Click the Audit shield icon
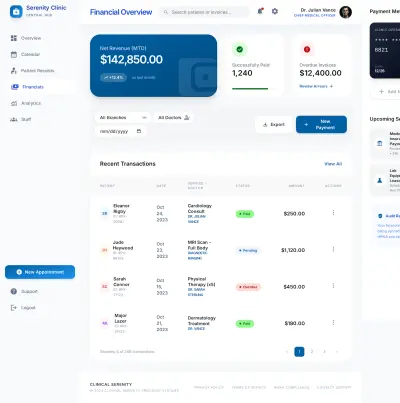This screenshot has height=403, width=400. click(x=380, y=216)
